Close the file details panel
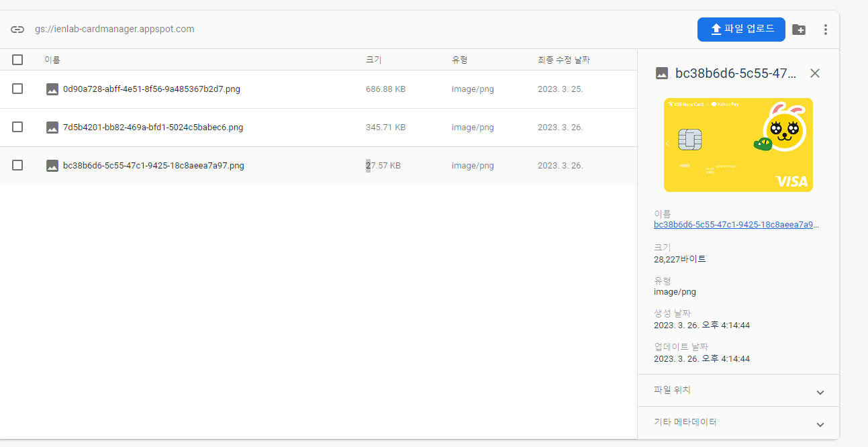The height and width of the screenshot is (447, 868). coord(815,73)
